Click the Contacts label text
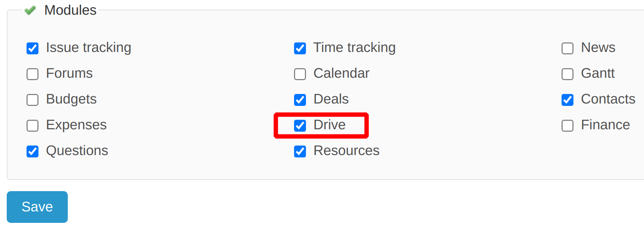Image resolution: width=644 pixels, height=230 pixels. pos(608,100)
